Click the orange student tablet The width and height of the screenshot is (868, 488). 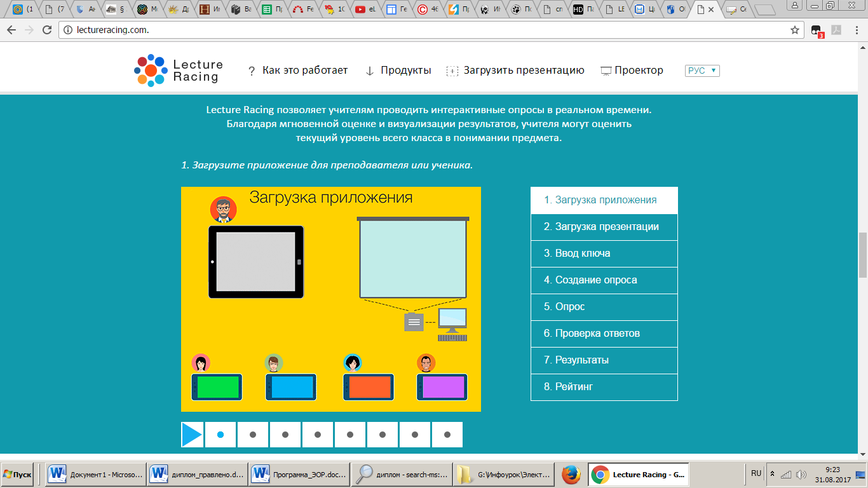(369, 387)
